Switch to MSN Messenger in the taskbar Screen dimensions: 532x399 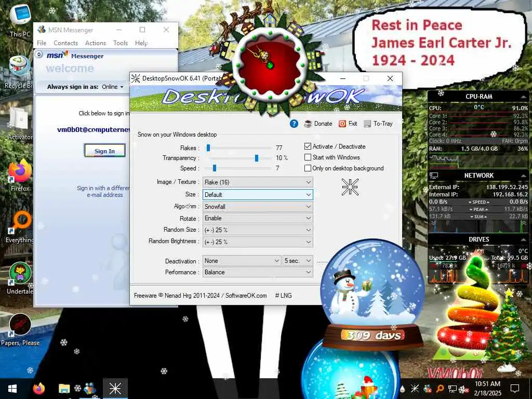89,389
